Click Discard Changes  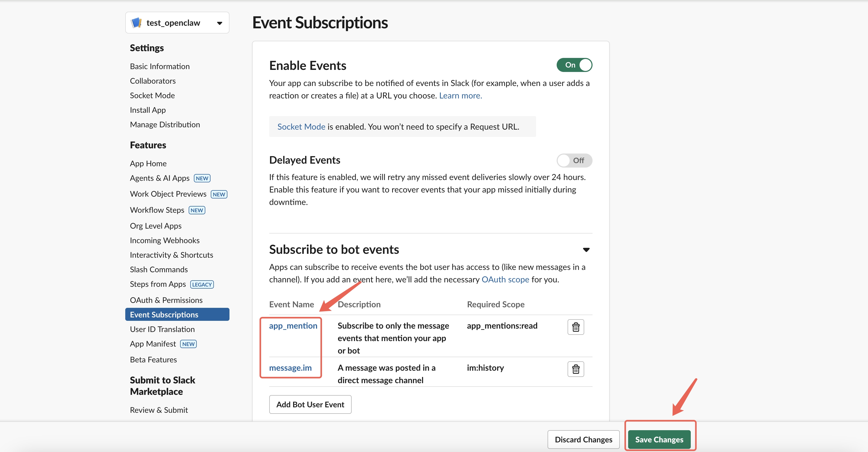coord(583,439)
